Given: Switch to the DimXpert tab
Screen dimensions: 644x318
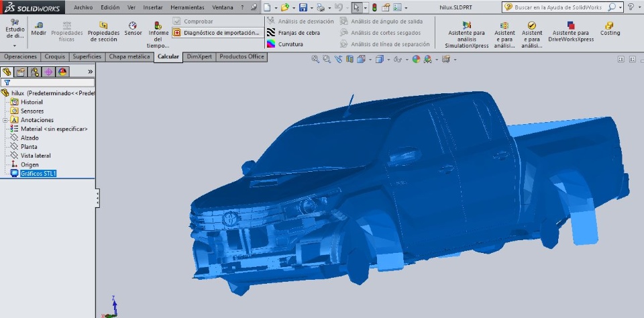Looking at the screenshot, I should (199, 57).
